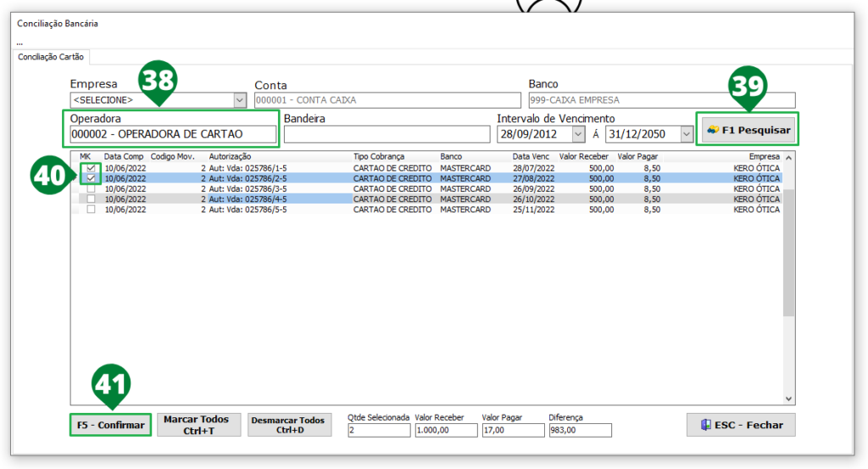Click due date 27/08/2022
868x469 pixels.
534,178
